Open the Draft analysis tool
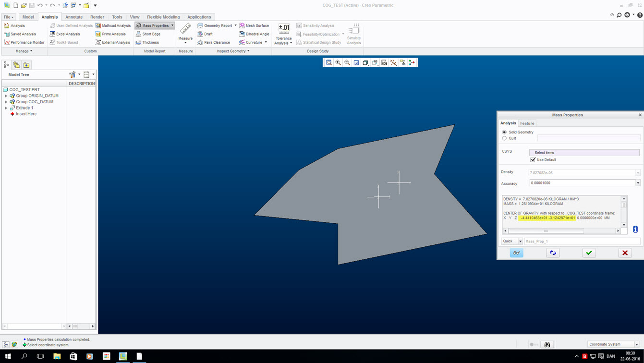This screenshot has height=363, width=644. tap(205, 34)
